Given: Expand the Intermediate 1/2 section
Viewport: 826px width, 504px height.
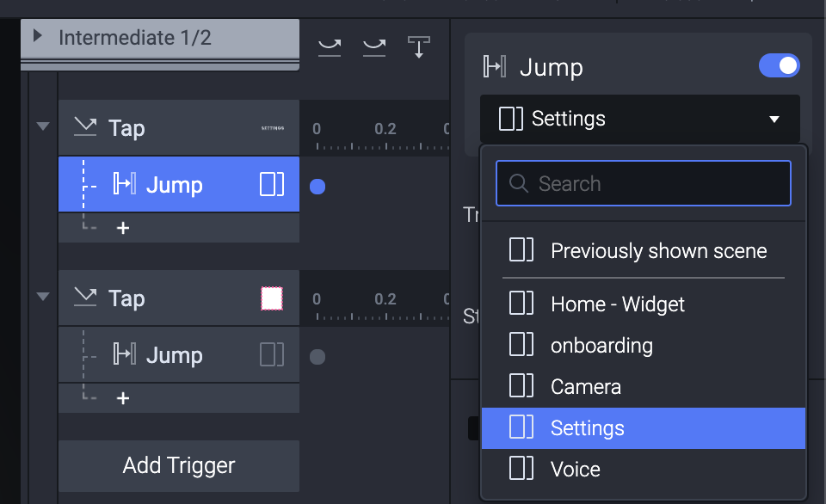Looking at the screenshot, I should pyautogui.click(x=38, y=37).
